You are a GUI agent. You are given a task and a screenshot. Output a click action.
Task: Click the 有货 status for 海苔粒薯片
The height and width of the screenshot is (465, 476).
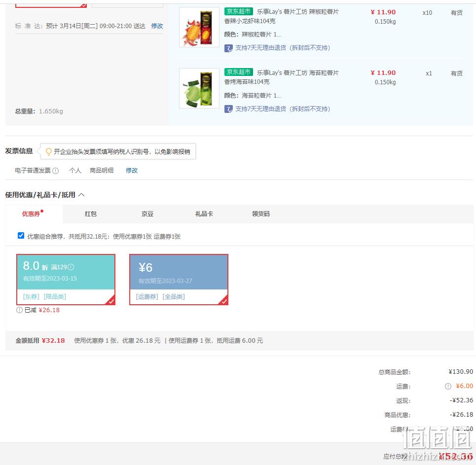457,73
